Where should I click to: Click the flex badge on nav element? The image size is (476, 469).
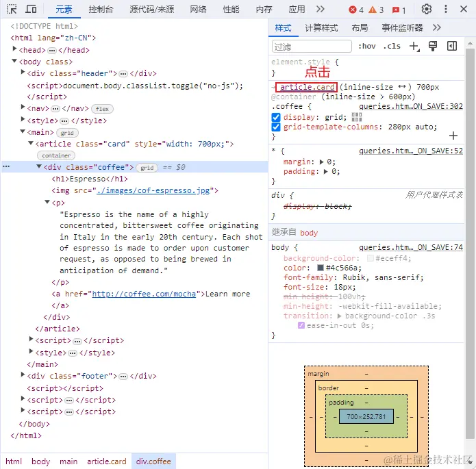click(102, 109)
